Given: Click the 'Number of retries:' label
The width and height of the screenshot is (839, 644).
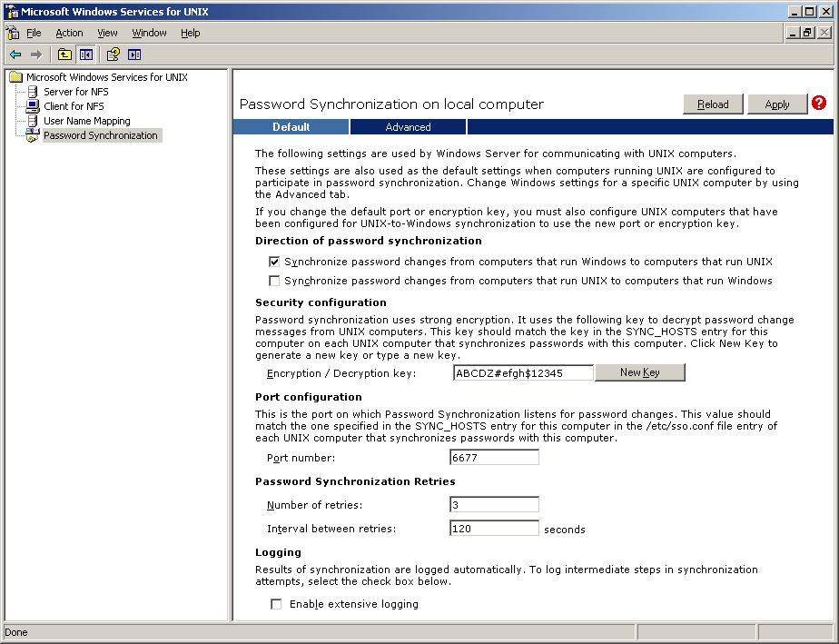Looking at the screenshot, I should (x=314, y=505).
